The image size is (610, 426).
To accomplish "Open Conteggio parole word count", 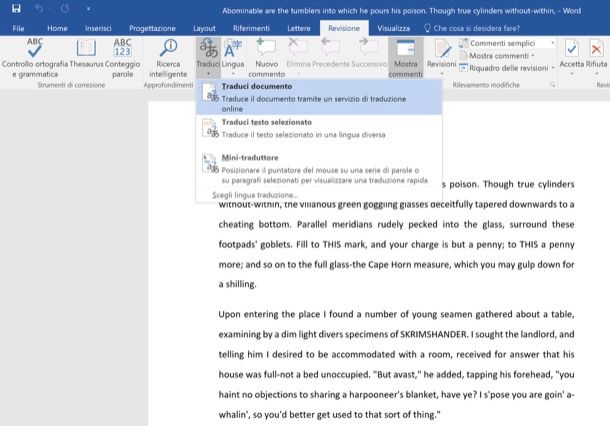I will (123, 58).
